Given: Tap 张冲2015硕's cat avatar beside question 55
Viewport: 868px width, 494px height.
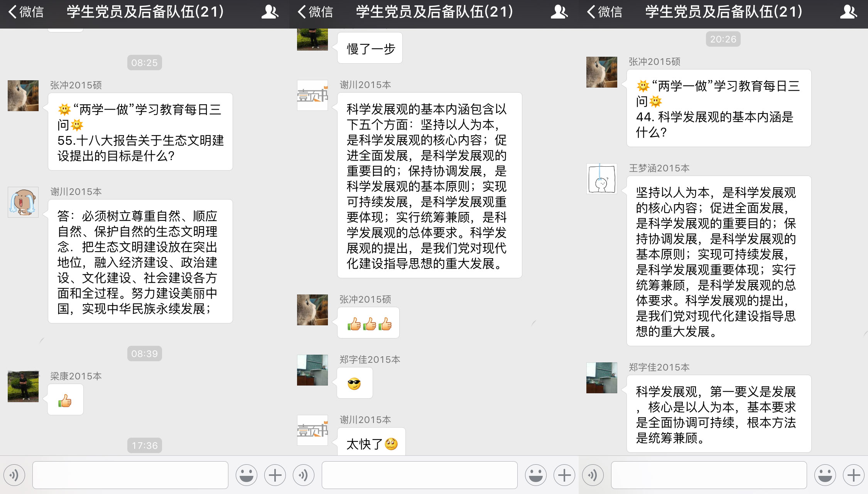Looking at the screenshot, I should click(23, 96).
